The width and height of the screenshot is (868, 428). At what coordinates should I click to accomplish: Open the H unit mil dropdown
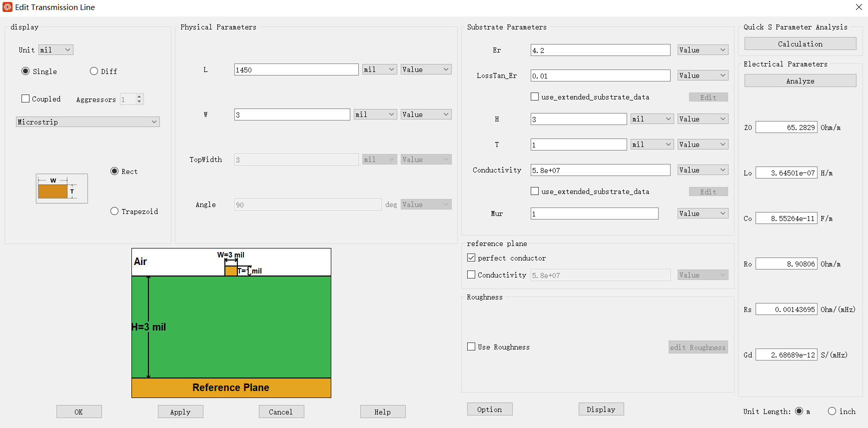click(x=652, y=119)
